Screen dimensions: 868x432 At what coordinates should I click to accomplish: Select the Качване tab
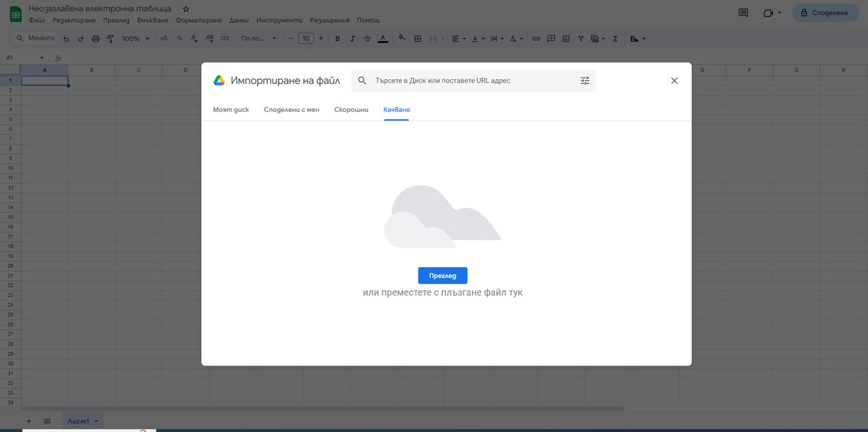click(x=397, y=109)
